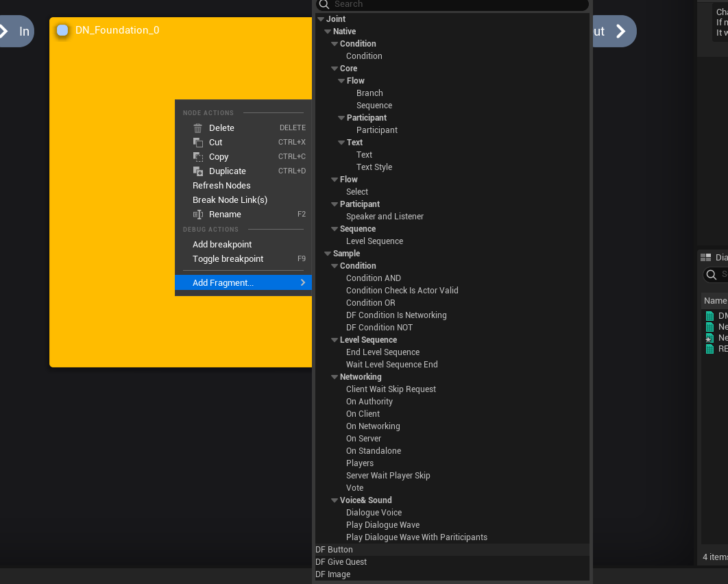Viewport: 728px width, 584px height.
Task: Click the Duplicate icon in context menu
Action: tap(198, 171)
